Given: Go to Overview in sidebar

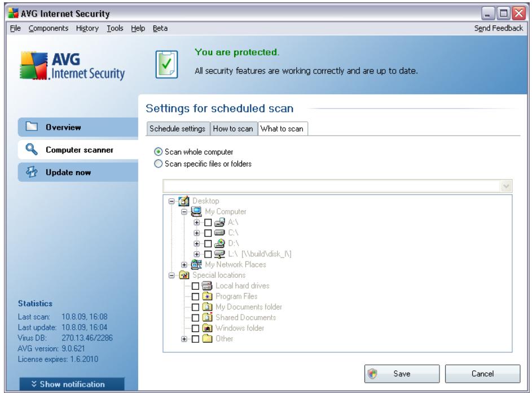Looking at the screenshot, I should pyautogui.click(x=78, y=127).
